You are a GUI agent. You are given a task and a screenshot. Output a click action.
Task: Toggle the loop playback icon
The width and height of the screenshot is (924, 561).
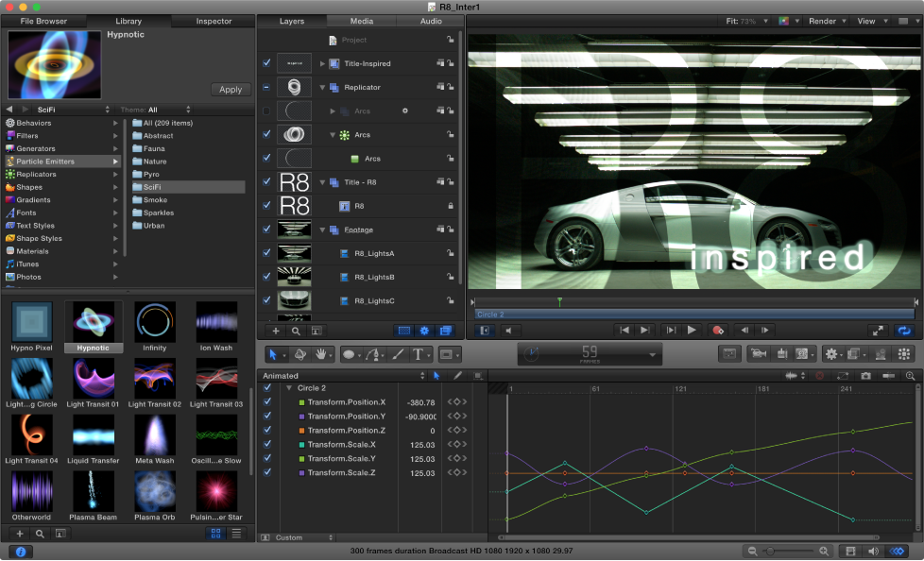[904, 331]
